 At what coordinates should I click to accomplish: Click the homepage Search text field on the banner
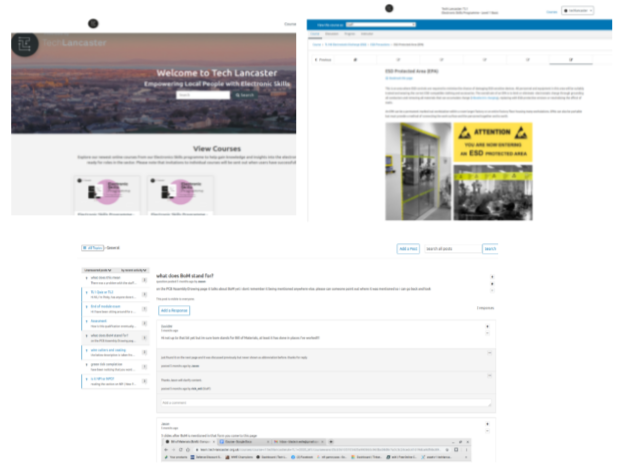click(203, 95)
